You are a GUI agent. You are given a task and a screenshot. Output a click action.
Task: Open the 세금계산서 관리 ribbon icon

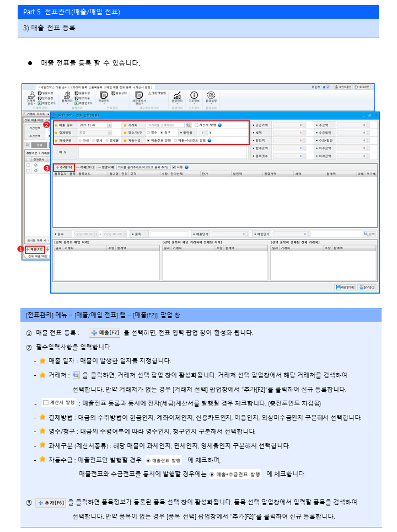(x=139, y=98)
